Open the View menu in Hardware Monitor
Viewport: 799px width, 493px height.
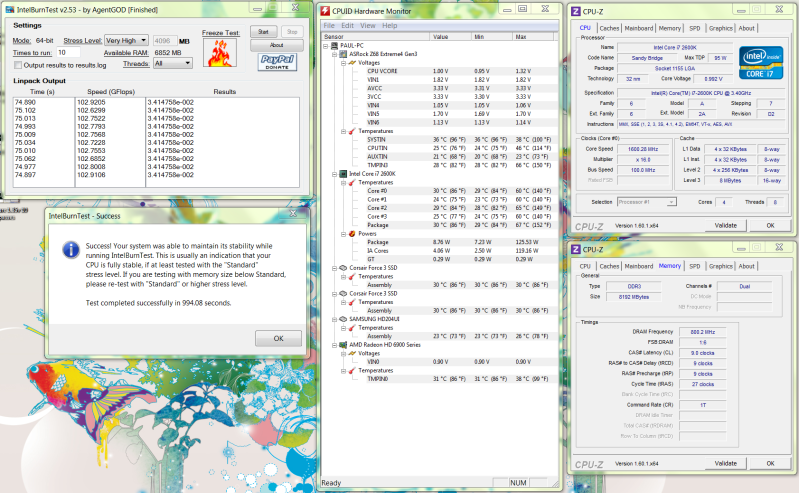367,25
